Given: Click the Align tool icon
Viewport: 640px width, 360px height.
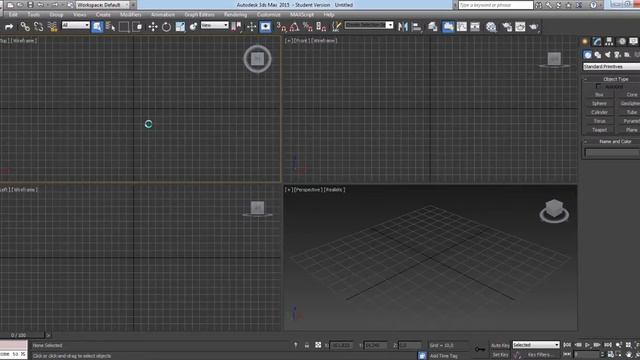Looking at the screenshot, I should [x=417, y=27].
